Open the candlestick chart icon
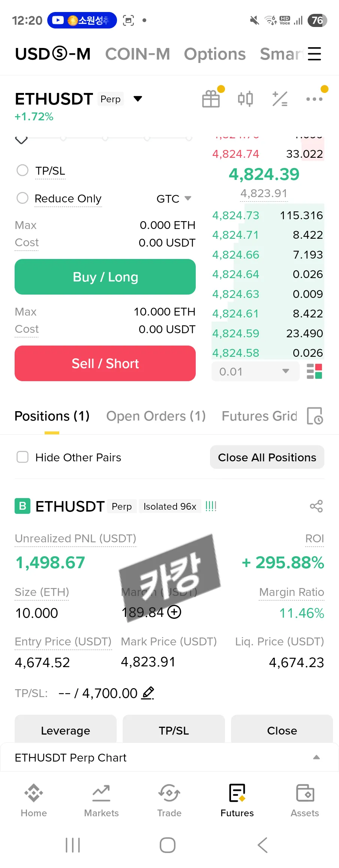Screen dimensions: 339x868 [245, 99]
